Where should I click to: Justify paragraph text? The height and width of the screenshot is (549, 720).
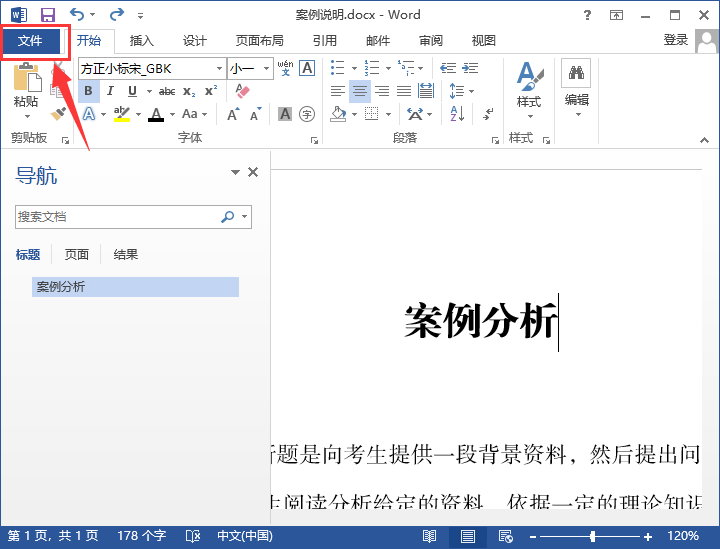[x=404, y=91]
